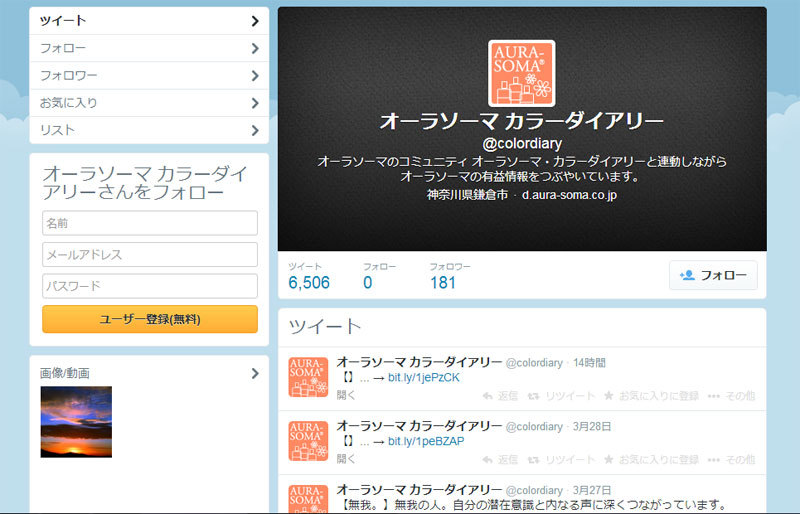Click retweet icon on the 14時間 tweet
The width and height of the screenshot is (800, 514).
(x=533, y=396)
